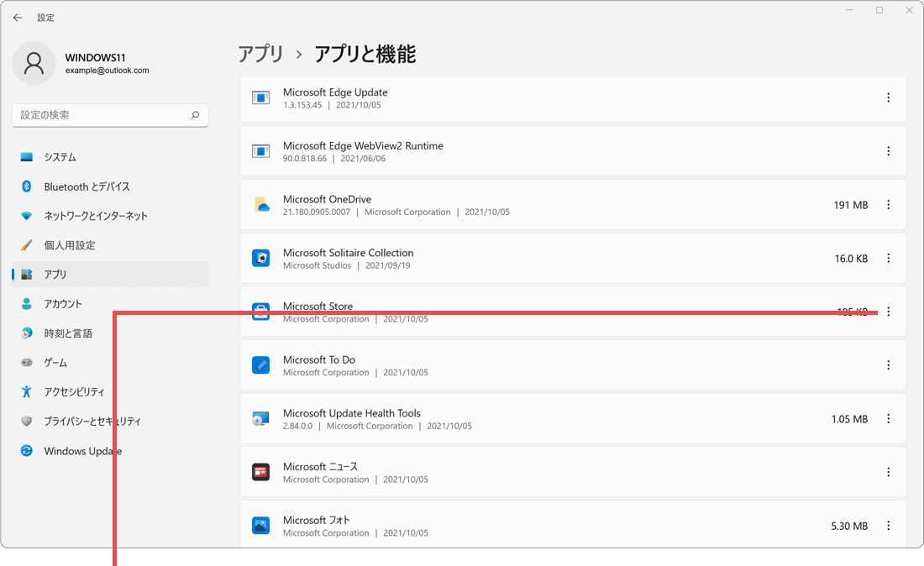
Task: Select プライバシーとセキュリティ in sidebar
Action: (92, 422)
